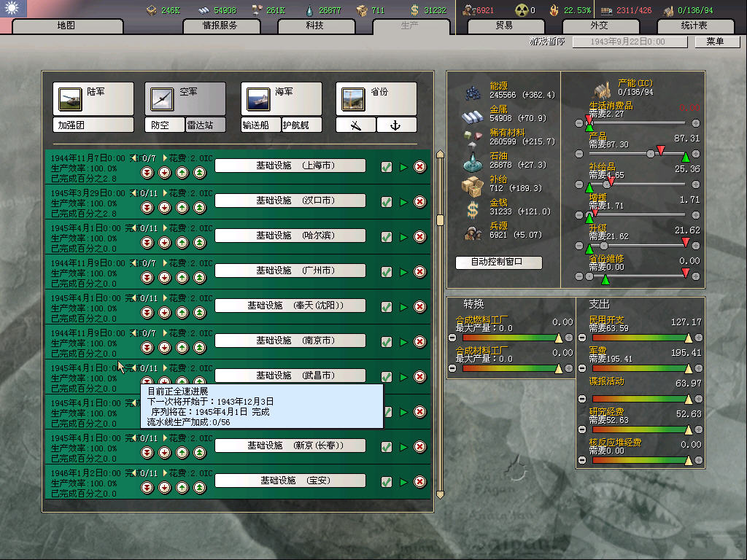This screenshot has height=560, width=747.
Task: Click green play arrow on 南京市 row
Action: [x=403, y=342]
